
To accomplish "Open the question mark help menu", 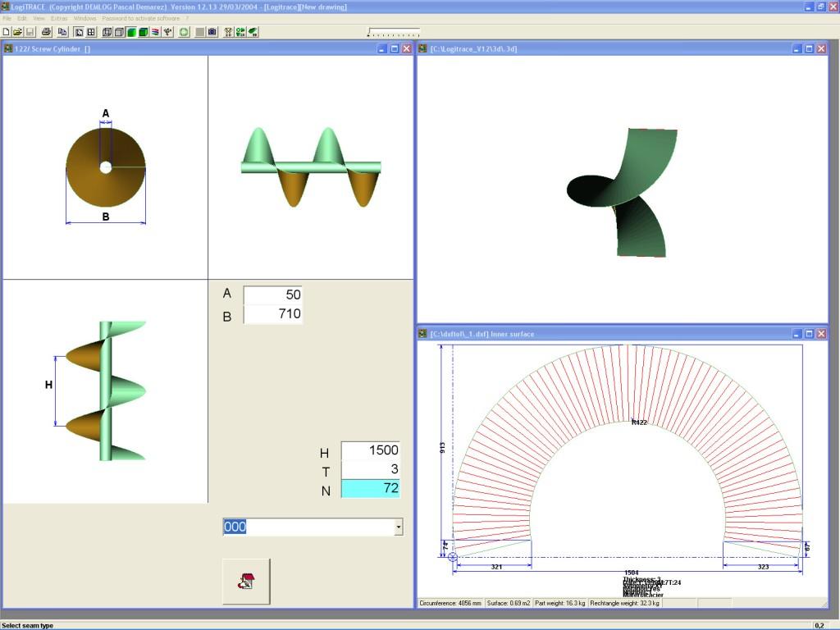I will [188, 18].
